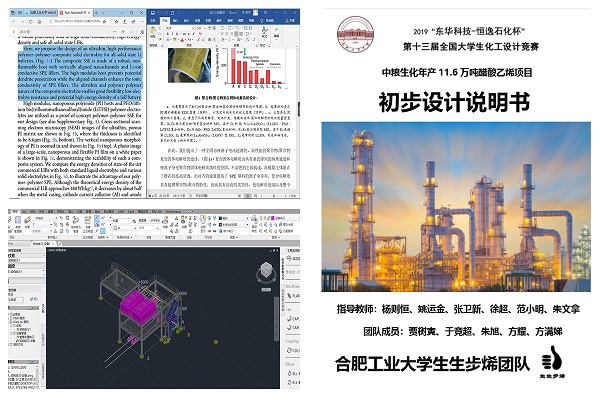
Task: Click the Word Tell Me lightbulb box
Action: point(268,21)
